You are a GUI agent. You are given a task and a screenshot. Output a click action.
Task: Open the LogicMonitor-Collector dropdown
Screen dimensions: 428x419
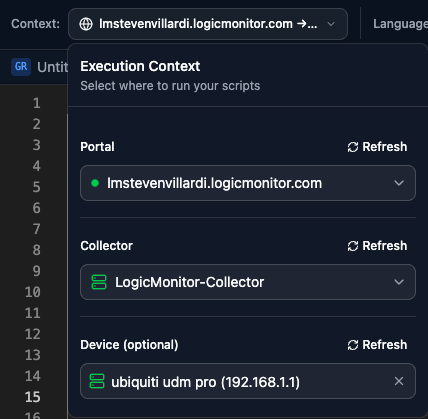pyautogui.click(x=248, y=282)
